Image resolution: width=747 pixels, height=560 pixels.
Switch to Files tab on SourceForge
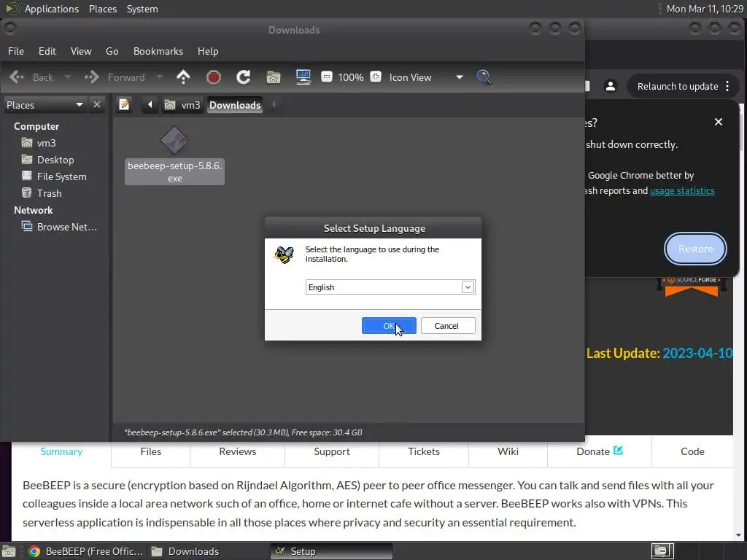point(150,451)
